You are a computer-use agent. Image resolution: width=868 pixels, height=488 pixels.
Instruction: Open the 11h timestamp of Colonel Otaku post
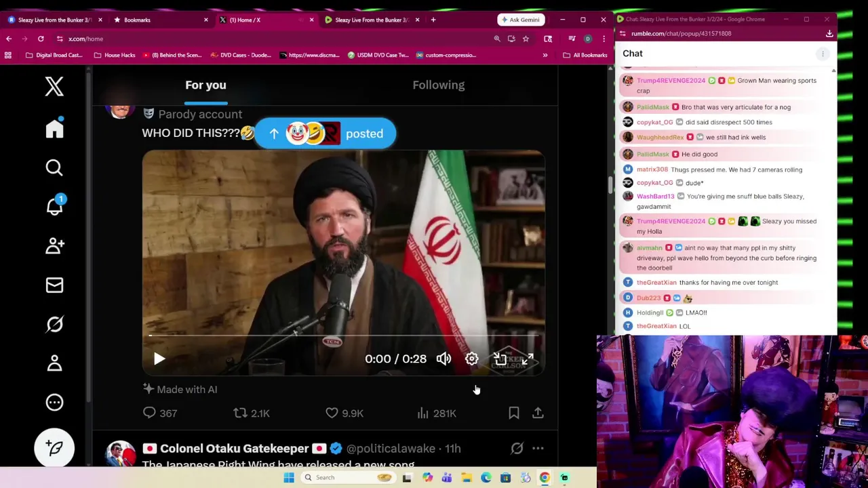click(452, 448)
